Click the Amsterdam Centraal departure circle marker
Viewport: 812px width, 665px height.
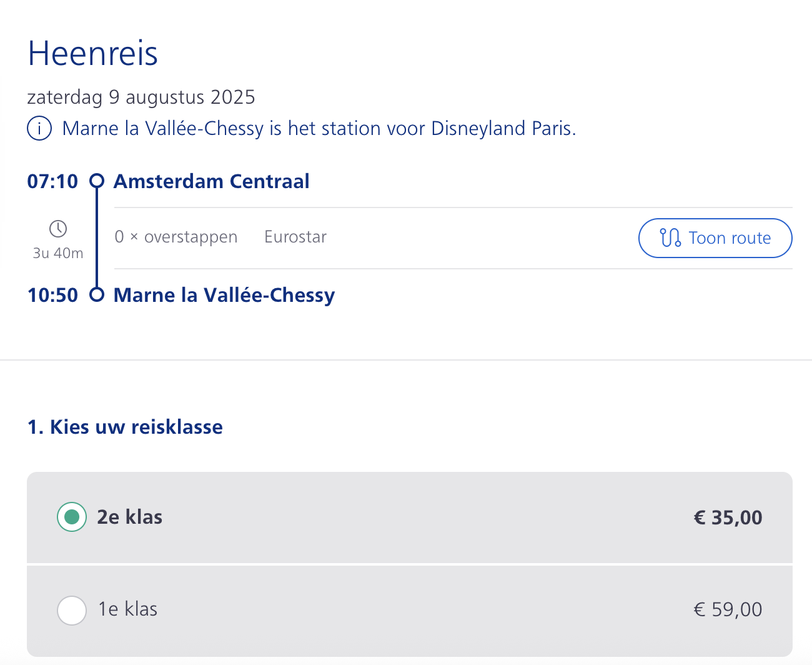pos(96,181)
